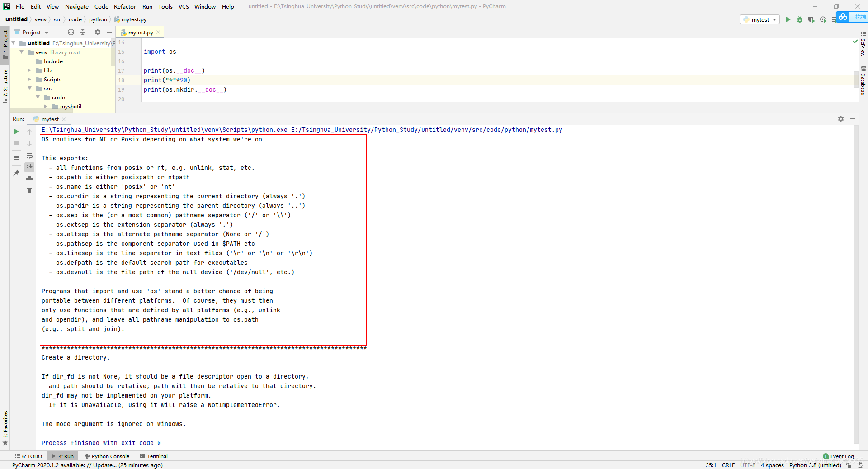This screenshot has width=868, height=469.
Task: Toggle the Database right panel
Action: click(x=863, y=80)
